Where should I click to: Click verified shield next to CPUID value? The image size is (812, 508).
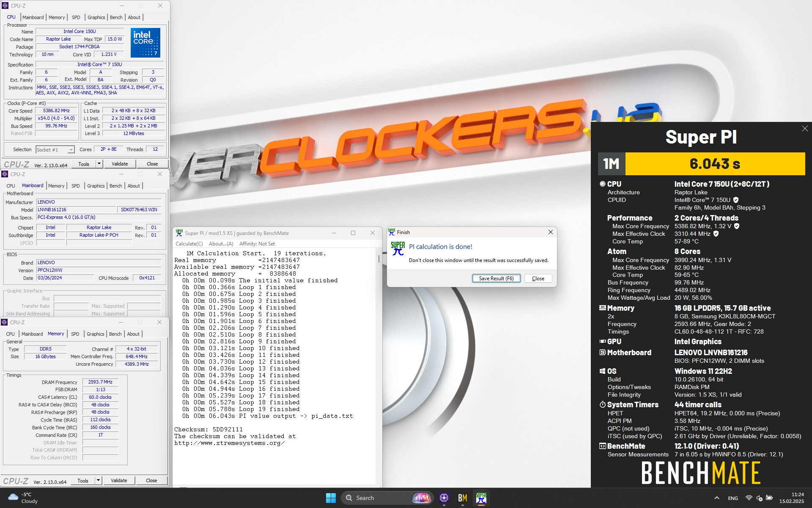click(x=736, y=200)
